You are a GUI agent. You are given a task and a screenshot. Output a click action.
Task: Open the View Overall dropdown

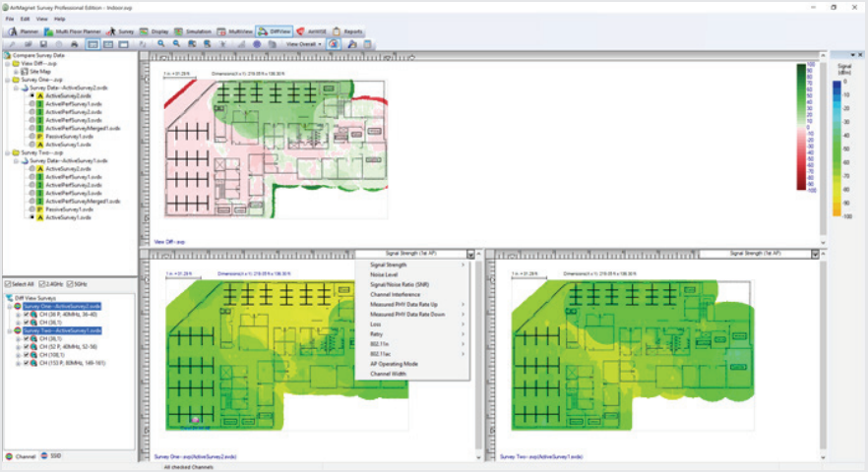pyautogui.click(x=304, y=44)
